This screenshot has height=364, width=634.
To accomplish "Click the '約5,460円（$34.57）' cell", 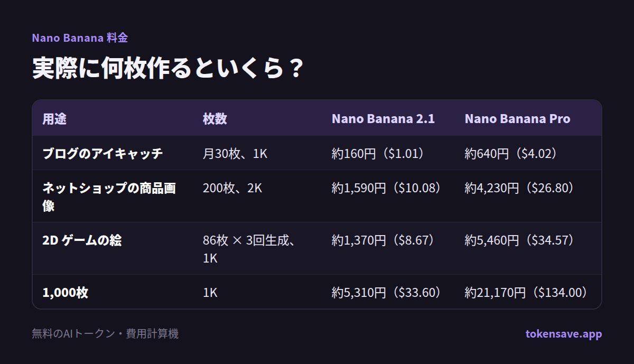I will tap(519, 240).
